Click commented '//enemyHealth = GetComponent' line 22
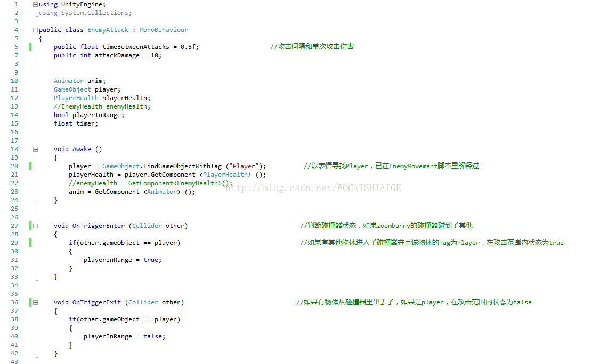616x364 pixels. (x=150, y=183)
